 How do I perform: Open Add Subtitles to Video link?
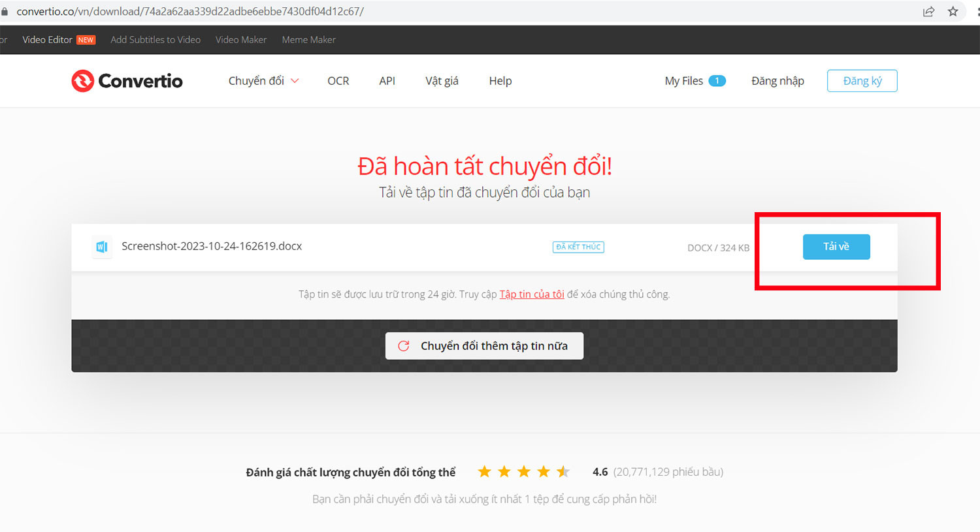(x=155, y=40)
